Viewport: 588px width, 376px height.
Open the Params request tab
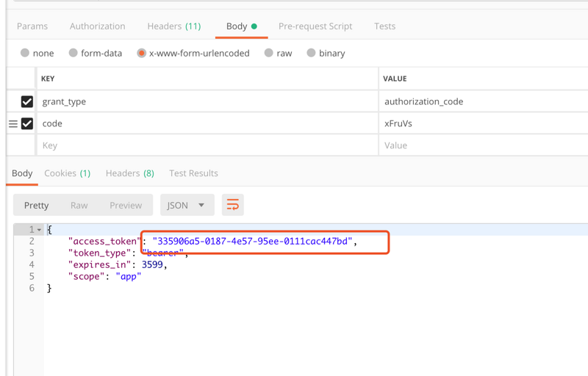[x=32, y=26]
